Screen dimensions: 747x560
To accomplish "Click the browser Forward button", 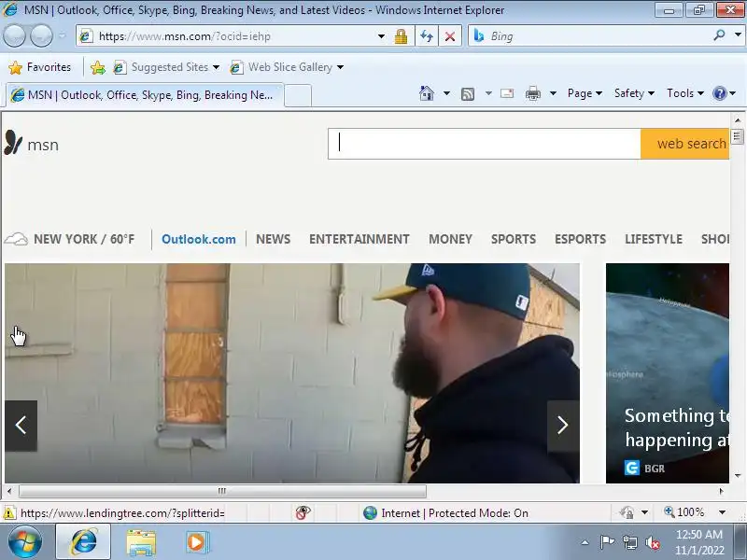I will click(41, 36).
